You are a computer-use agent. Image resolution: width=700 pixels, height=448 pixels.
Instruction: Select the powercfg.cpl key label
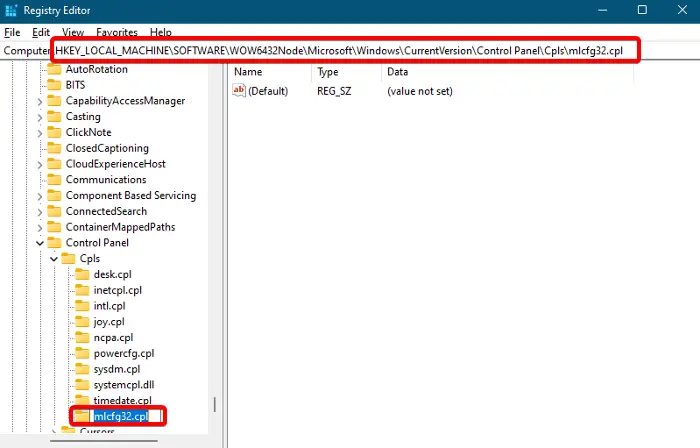(x=124, y=353)
